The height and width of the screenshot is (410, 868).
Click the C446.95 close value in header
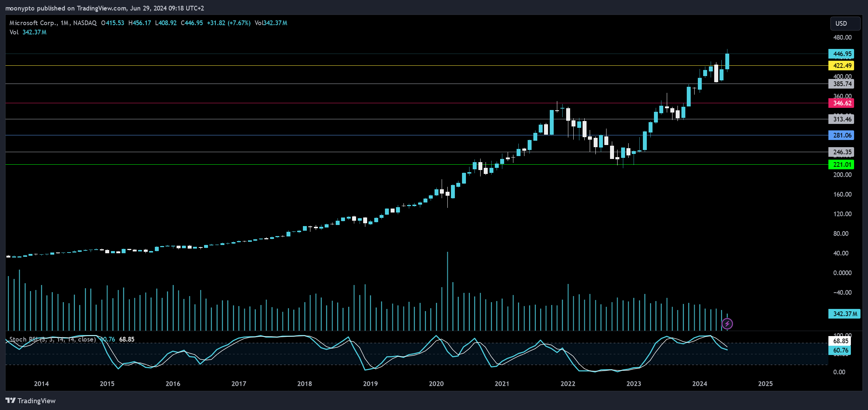[192, 23]
